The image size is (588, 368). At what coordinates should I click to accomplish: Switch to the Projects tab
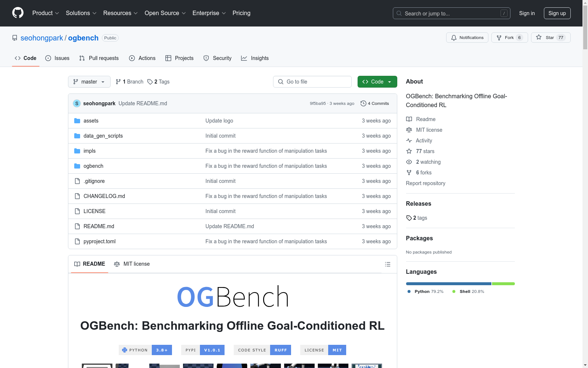[179, 58]
